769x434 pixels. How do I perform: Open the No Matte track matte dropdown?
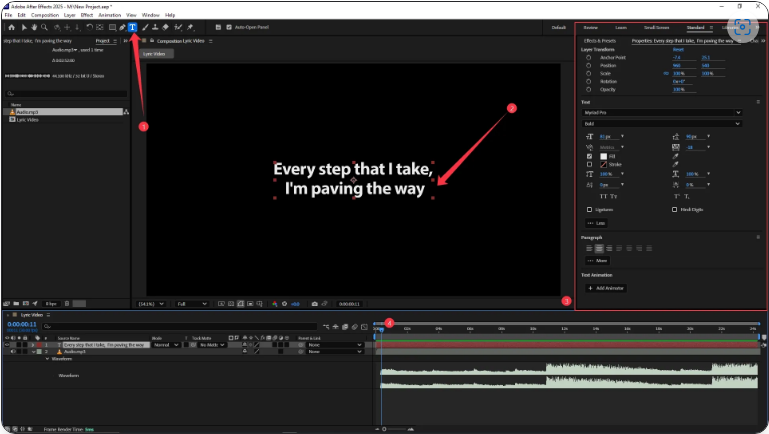212,345
